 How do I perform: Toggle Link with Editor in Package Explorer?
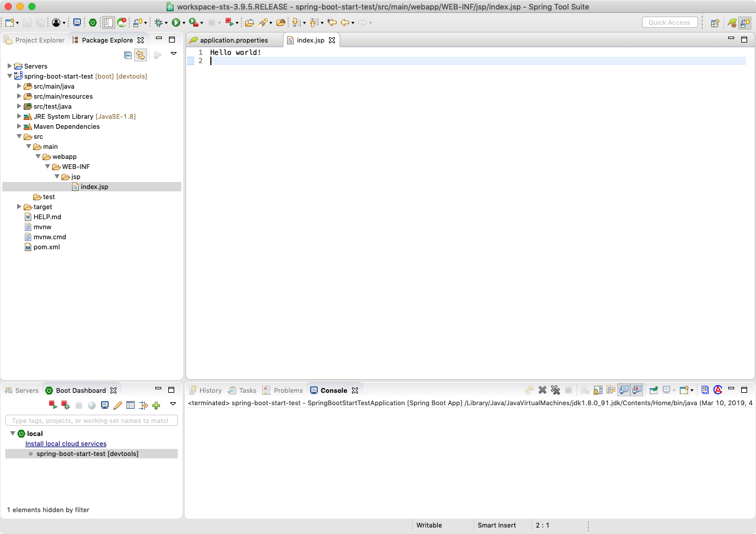click(x=141, y=55)
